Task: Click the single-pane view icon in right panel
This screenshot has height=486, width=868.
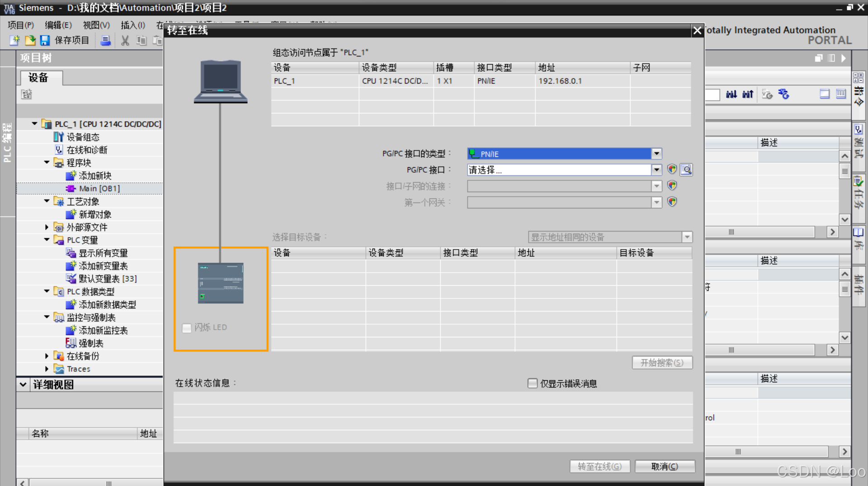Action: [825, 94]
